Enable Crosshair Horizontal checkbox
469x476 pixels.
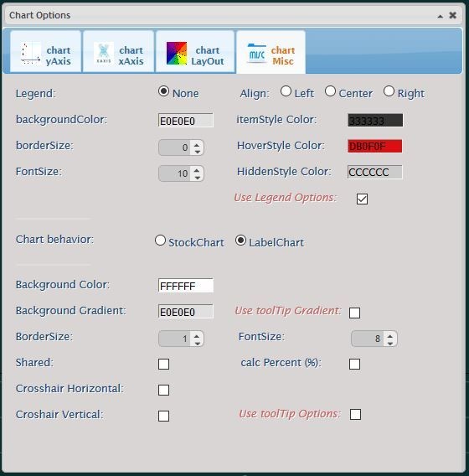click(x=164, y=390)
